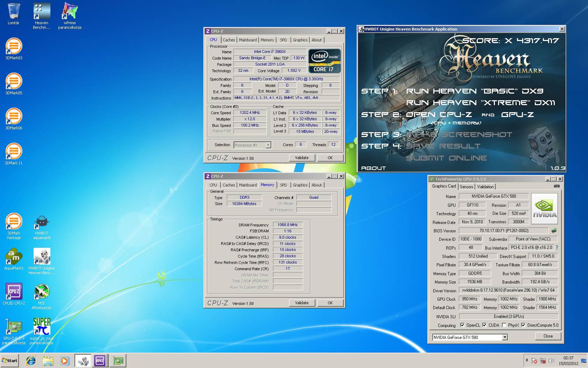Viewport: 588px width, 368px height.
Task: Switch to SPD tab in upper CPU-Z
Action: tap(283, 40)
